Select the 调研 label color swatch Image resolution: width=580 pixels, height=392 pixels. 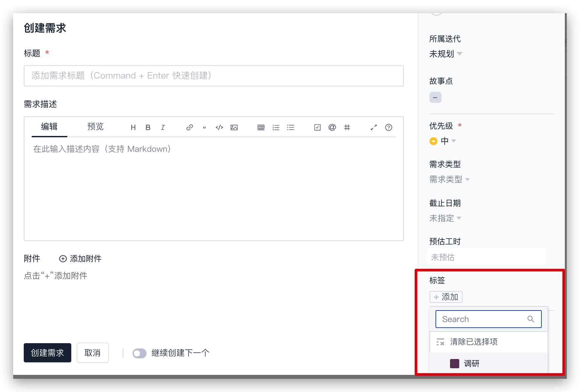point(455,364)
